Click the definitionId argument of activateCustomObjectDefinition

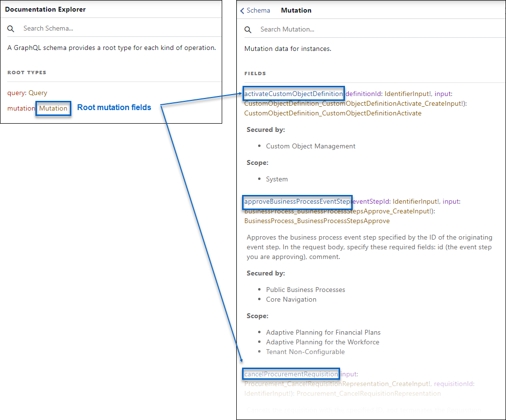363,94
